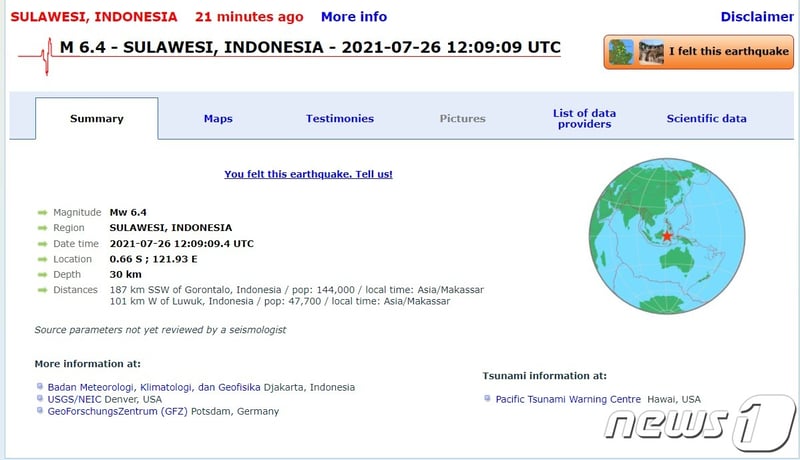The image size is (800, 460).
Task: Follow the More info link
Action: coord(353,17)
